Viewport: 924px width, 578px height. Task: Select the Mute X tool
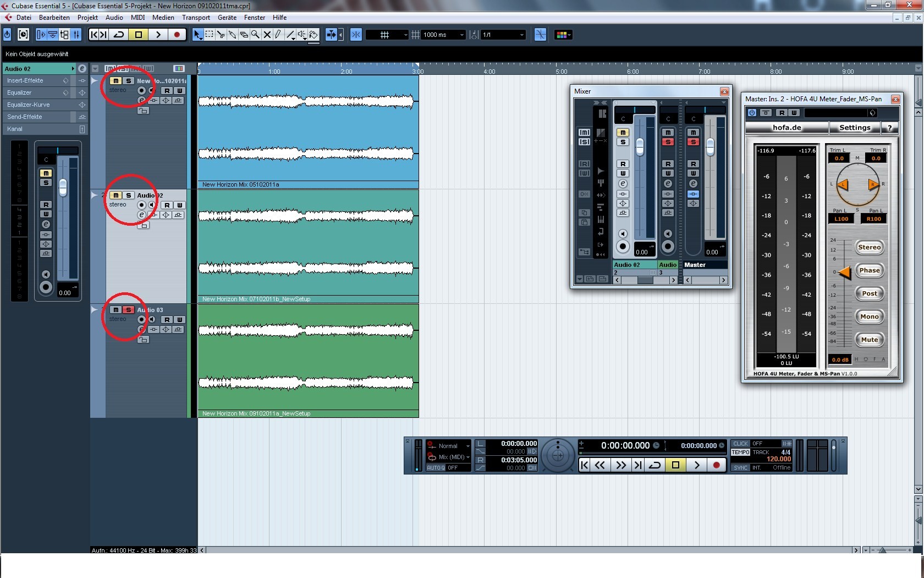[267, 35]
